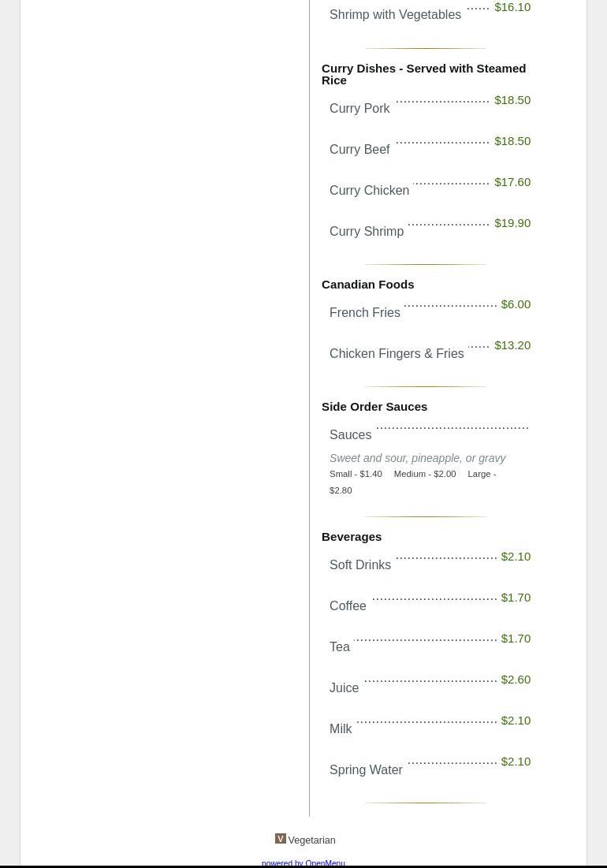Click the Curry Dishes section heading
Image resolution: width=607 pixels, height=868 pixels.
(423, 74)
